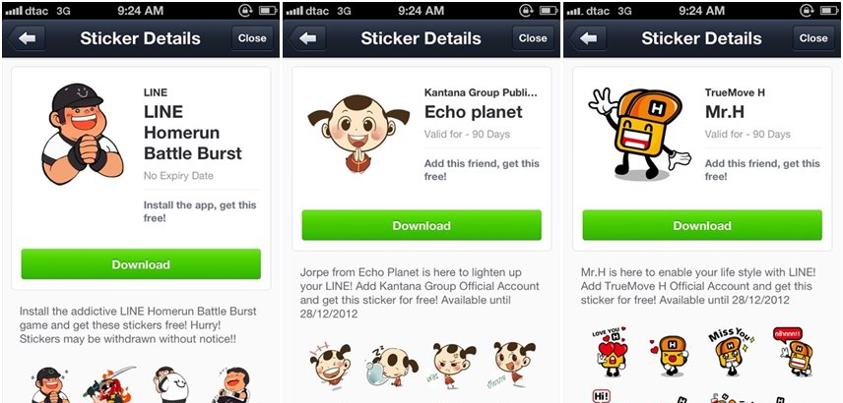Viewport: 843px width, 403px height.
Task: Tap the baseball player main sticker image
Action: pyautogui.click(x=82, y=134)
